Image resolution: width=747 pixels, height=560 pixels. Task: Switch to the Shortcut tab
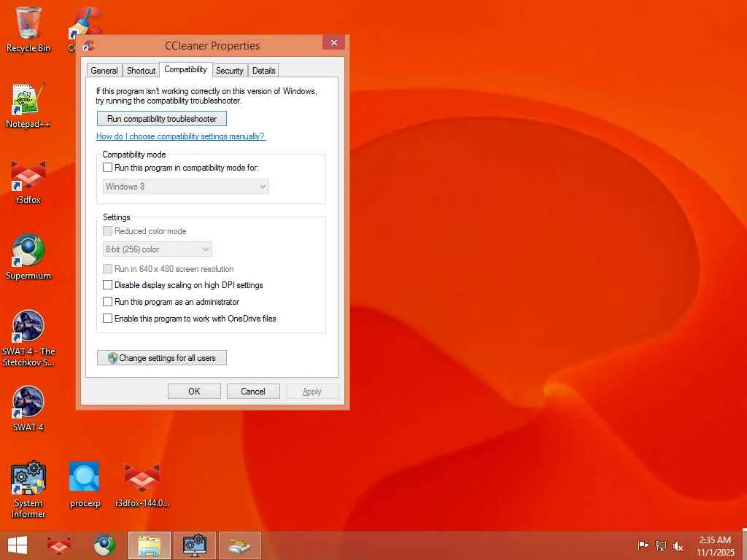(141, 71)
